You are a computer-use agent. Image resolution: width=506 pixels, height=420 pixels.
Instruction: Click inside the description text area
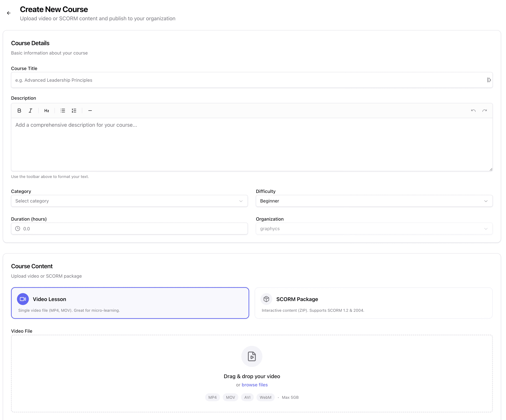252,145
